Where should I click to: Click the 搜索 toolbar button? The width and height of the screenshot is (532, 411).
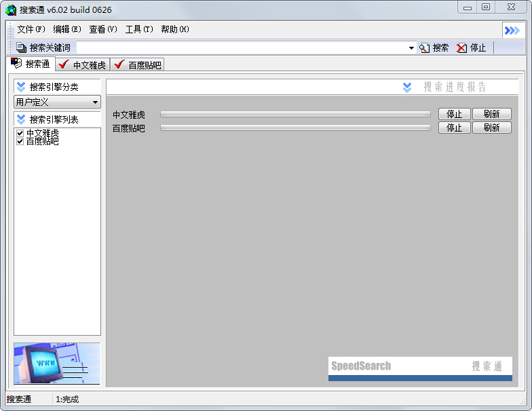tap(434, 47)
